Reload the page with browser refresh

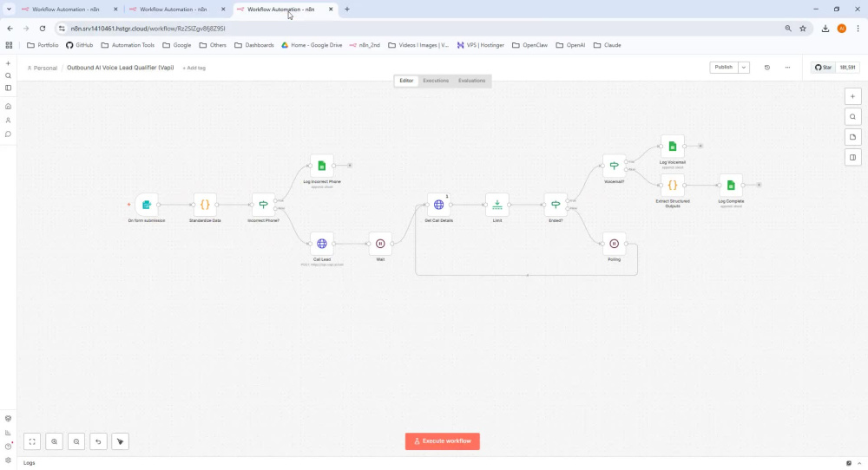coord(42,29)
